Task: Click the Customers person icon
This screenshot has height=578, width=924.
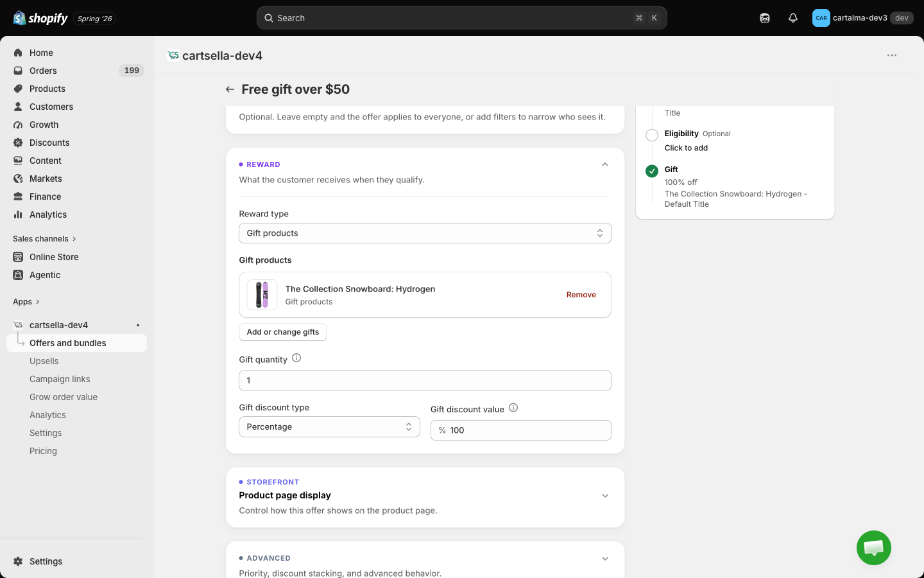Action: coord(18,107)
